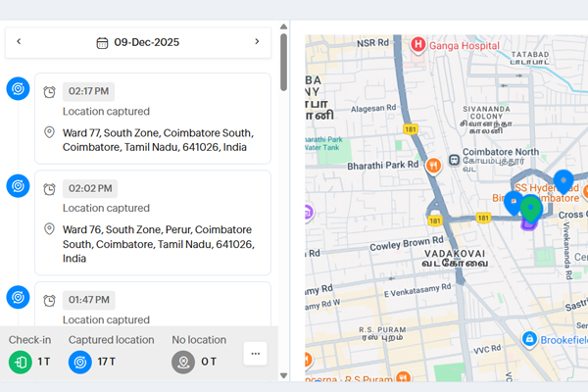Click the scrollbar down arrow in timeline
Screen dimensions: 588x392
click(284, 374)
